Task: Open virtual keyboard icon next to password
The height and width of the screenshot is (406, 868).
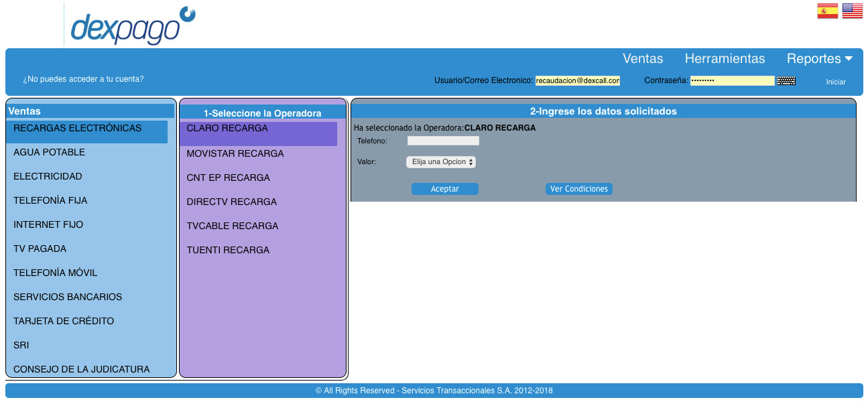Action: pyautogui.click(x=786, y=81)
